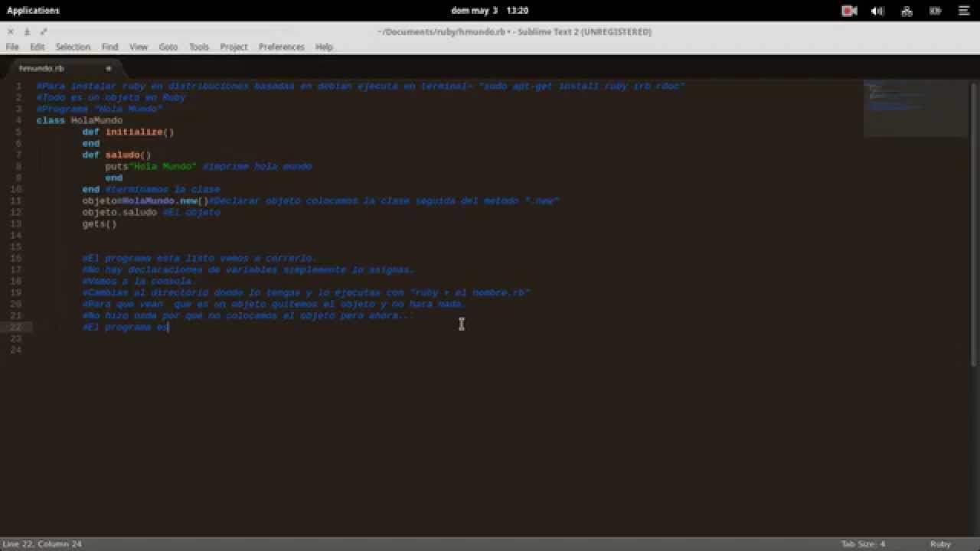Screen dimensions: 980x551
Task: Click the puts"Hola Mundo" statement
Action: point(152,166)
